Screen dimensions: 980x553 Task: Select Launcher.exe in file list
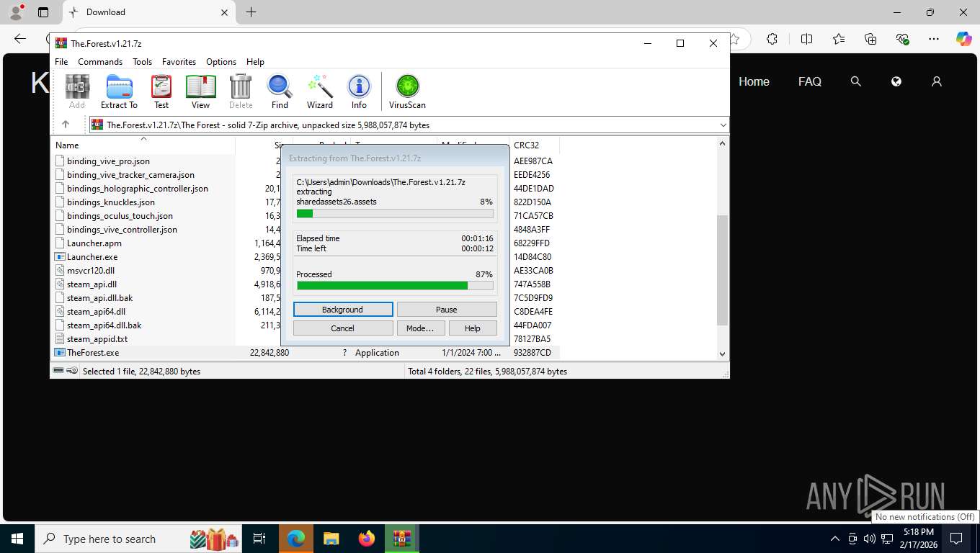click(x=92, y=257)
